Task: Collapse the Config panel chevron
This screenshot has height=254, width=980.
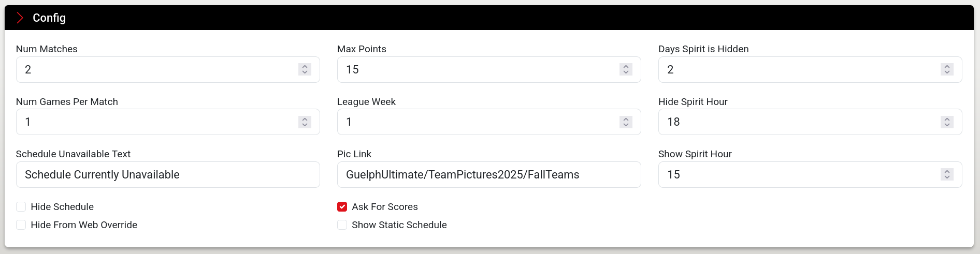Action: point(20,18)
